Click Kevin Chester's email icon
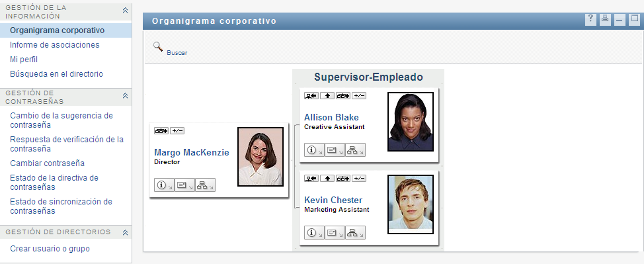Image resolution: width=644 pixels, height=264 pixels. [x=335, y=233]
